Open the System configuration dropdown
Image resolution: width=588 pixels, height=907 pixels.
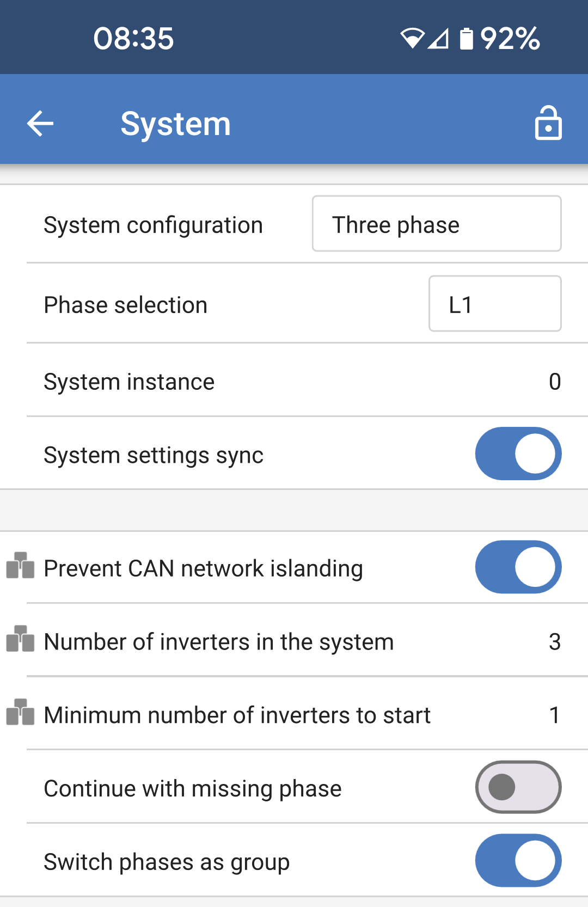click(436, 224)
